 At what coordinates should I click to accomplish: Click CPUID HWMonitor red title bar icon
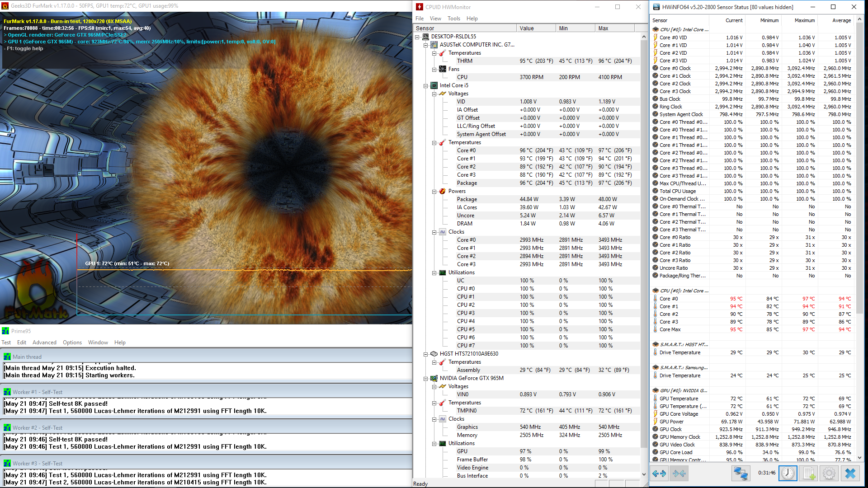420,7
